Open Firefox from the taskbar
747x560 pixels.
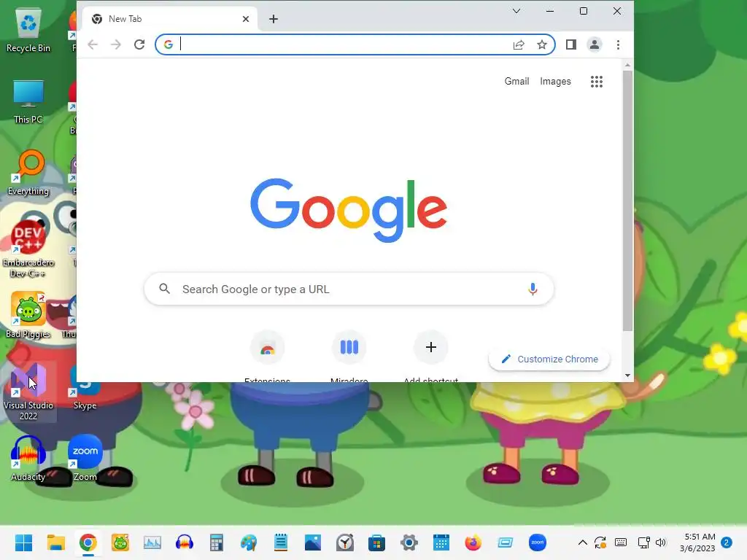tap(473, 542)
